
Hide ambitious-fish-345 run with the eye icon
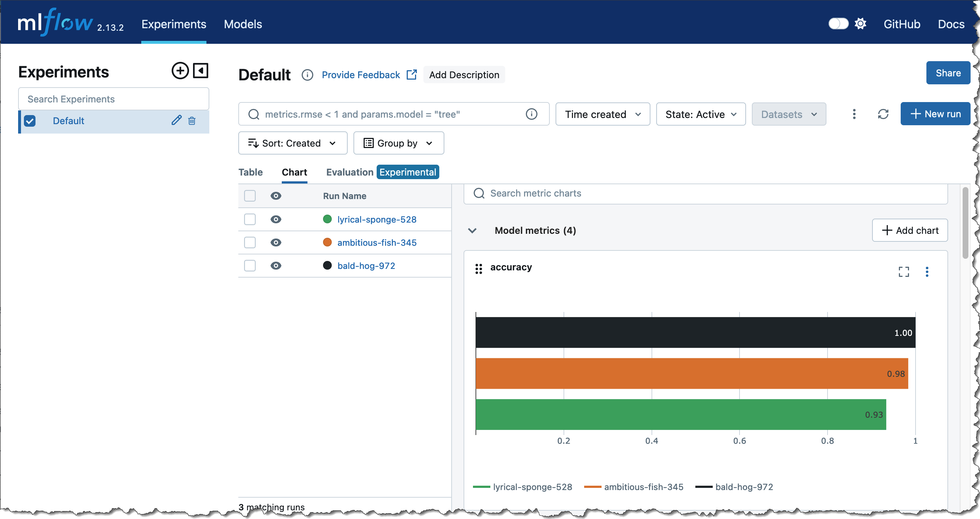coord(276,242)
